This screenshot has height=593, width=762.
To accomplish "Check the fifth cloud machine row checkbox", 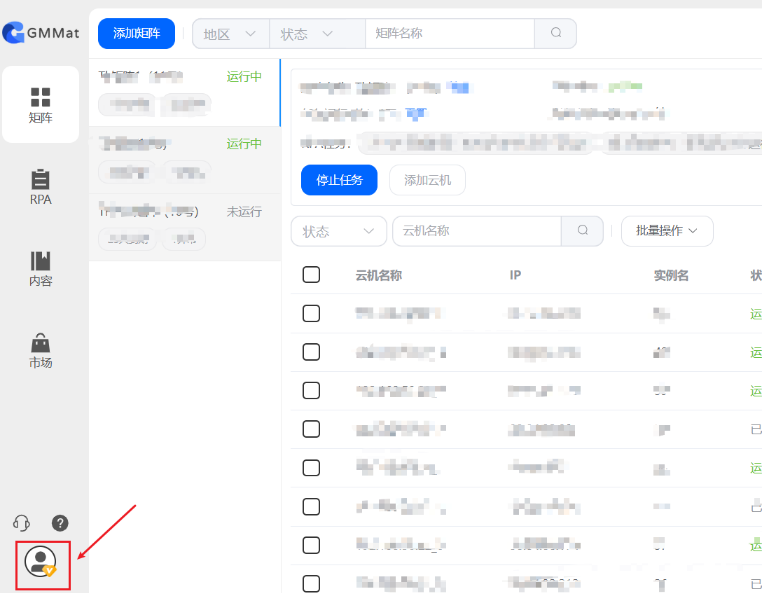I will [x=311, y=468].
